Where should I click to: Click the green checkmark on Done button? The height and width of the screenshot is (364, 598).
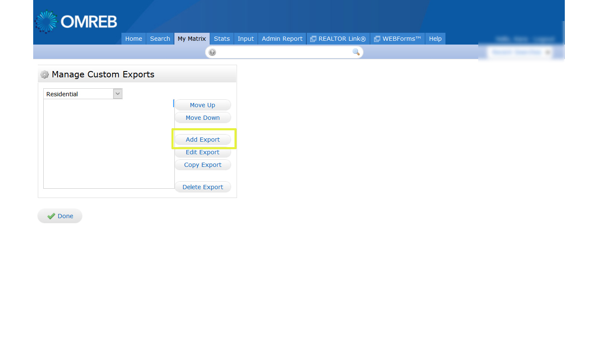(51, 216)
